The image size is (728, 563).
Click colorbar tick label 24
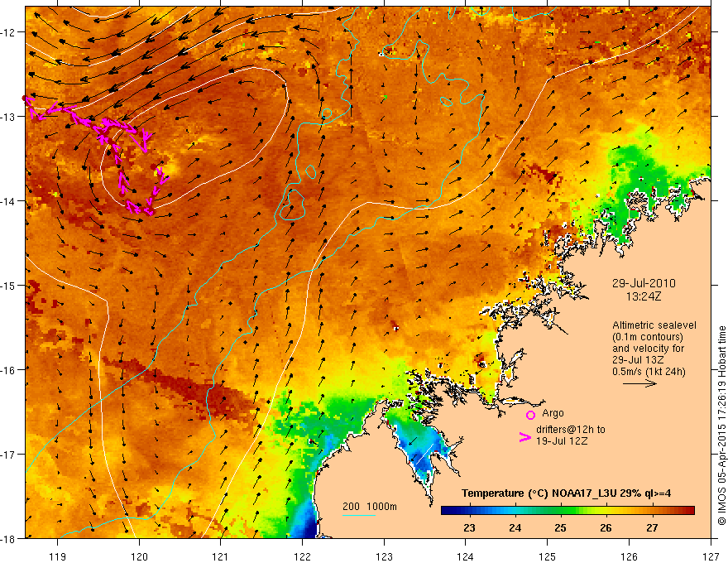pyautogui.click(x=515, y=528)
